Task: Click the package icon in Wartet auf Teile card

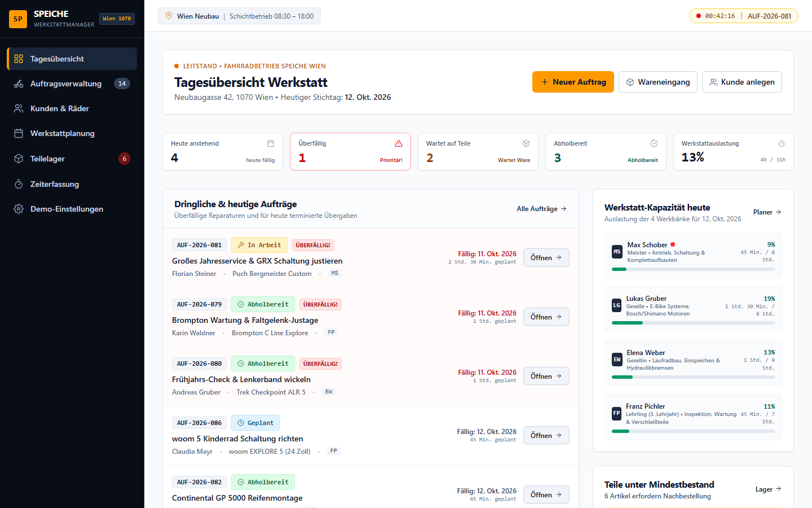Action: point(526,143)
